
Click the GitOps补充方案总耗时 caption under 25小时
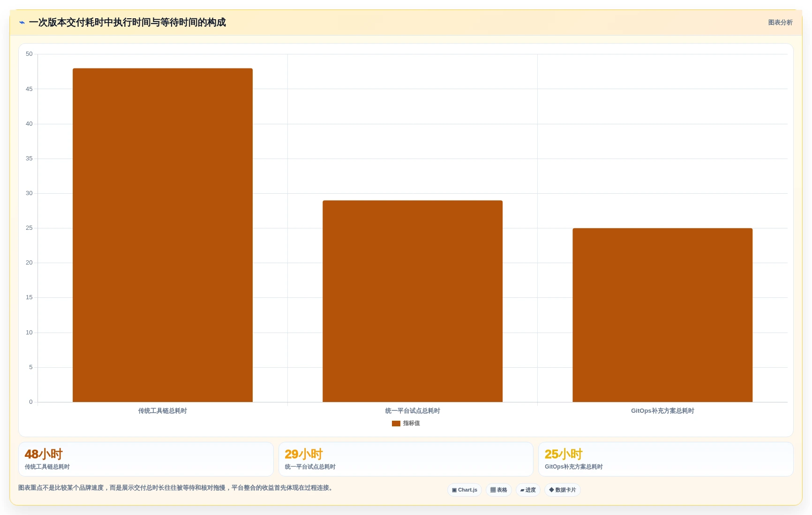point(574,467)
